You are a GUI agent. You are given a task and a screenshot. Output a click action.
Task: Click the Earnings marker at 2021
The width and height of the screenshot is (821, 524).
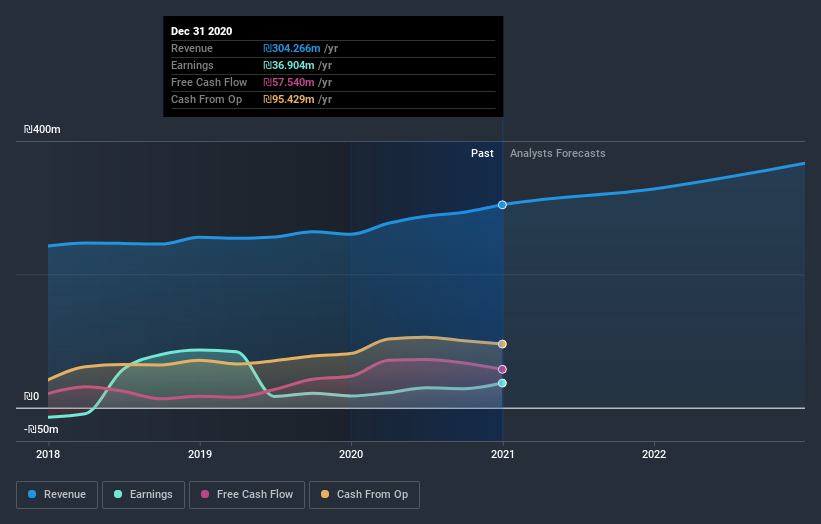(x=502, y=383)
